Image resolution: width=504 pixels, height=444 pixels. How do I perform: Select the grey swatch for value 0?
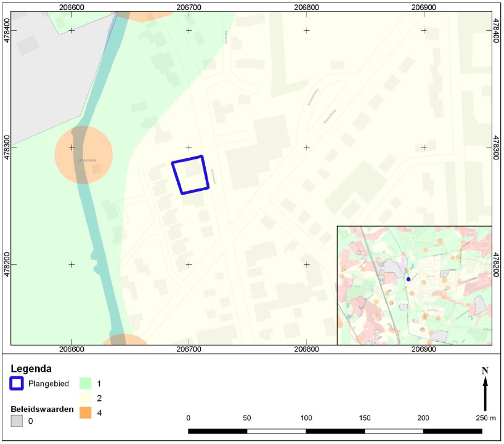(18, 422)
